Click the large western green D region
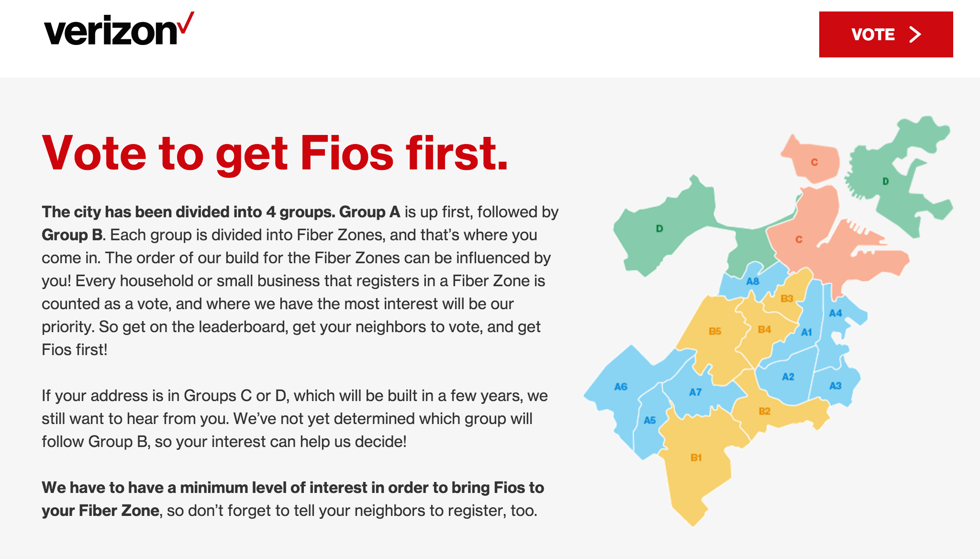The width and height of the screenshot is (980, 559). tap(659, 228)
